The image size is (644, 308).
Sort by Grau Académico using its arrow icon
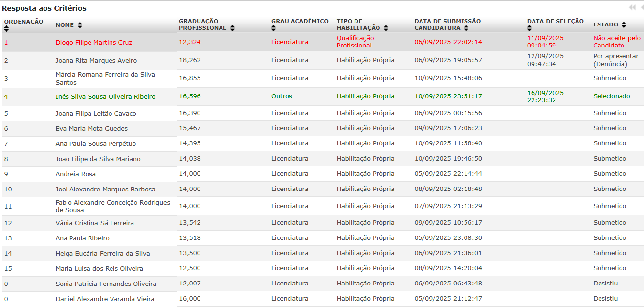[273, 29]
